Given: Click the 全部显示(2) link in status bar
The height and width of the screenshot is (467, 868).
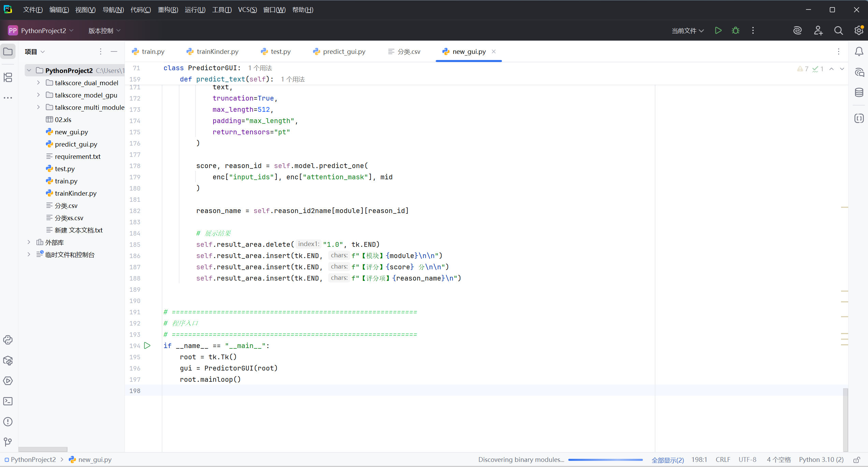Looking at the screenshot, I should [x=667, y=460].
